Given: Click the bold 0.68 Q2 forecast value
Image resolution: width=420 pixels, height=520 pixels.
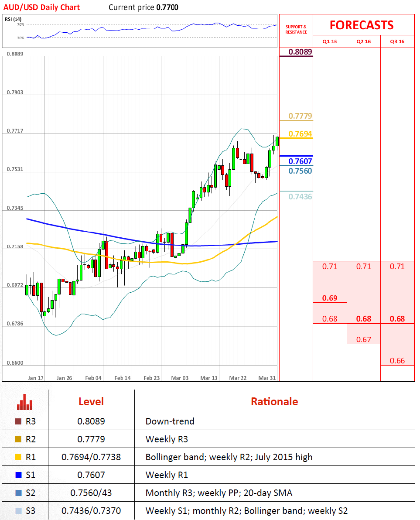Looking at the screenshot, I should click(x=364, y=319).
